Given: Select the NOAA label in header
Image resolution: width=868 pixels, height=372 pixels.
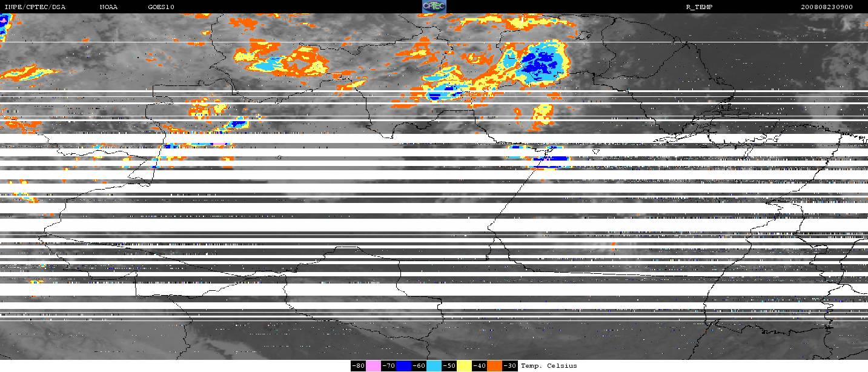Looking at the screenshot, I should coord(109,7).
